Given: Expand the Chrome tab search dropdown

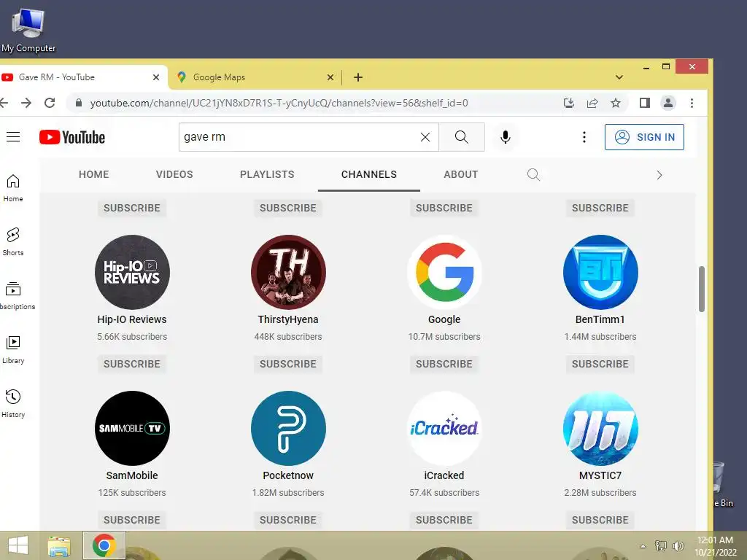Looking at the screenshot, I should (x=619, y=77).
